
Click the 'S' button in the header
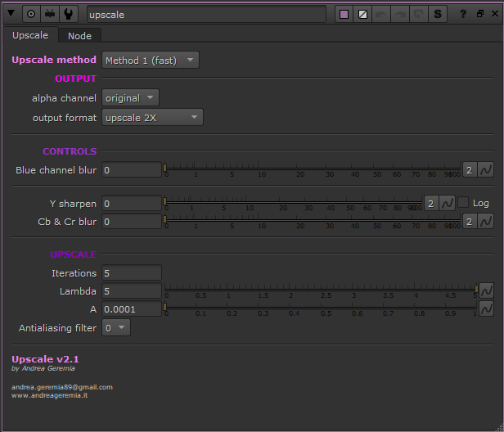click(x=438, y=14)
